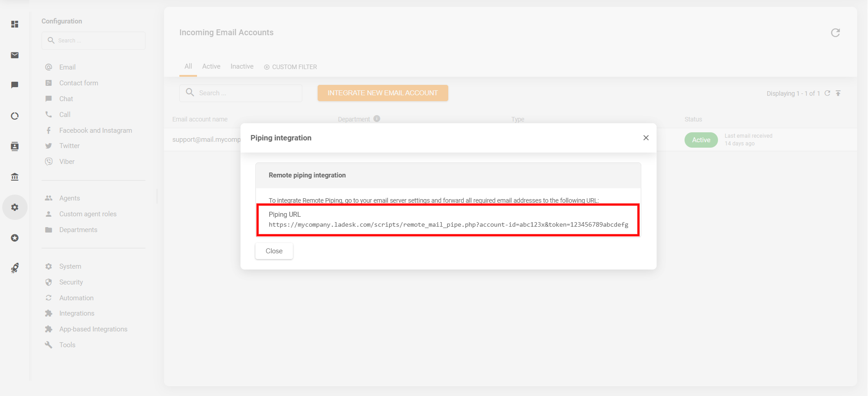Open the customers contact icon
Screen dimensions: 868x396
[15, 146]
